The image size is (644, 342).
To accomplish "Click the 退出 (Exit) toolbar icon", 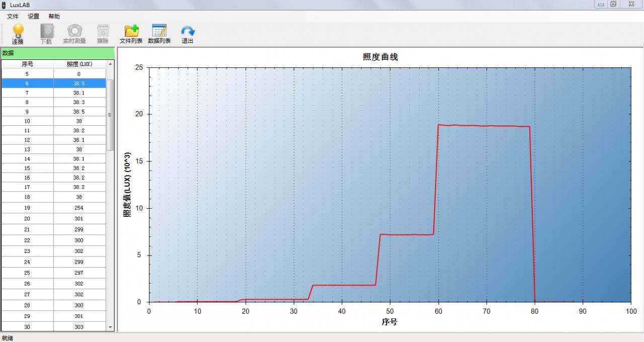I will (187, 33).
